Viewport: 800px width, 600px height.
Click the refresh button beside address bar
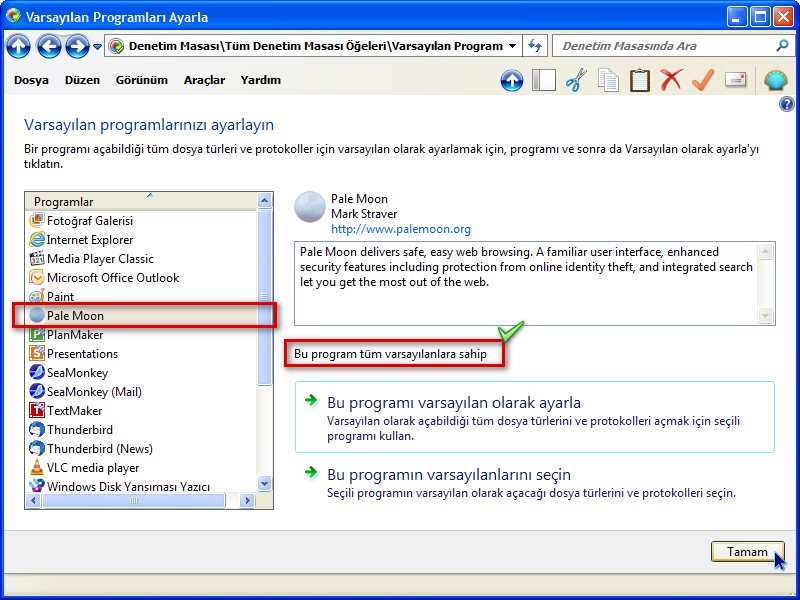pos(535,46)
